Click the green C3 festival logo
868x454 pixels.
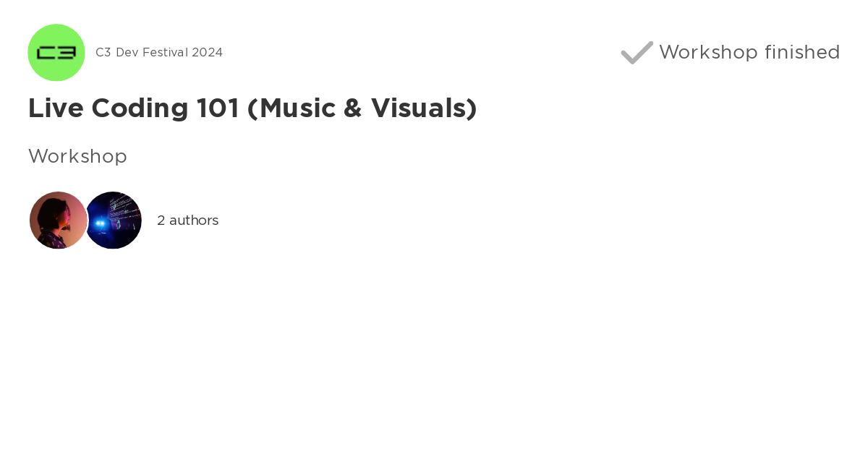click(x=56, y=53)
